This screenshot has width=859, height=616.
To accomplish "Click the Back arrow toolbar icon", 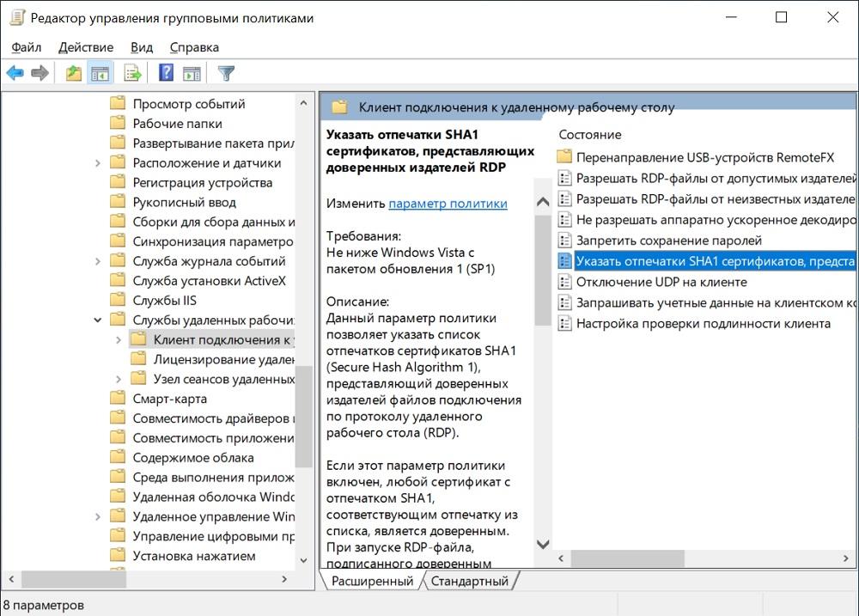I will [x=15, y=73].
